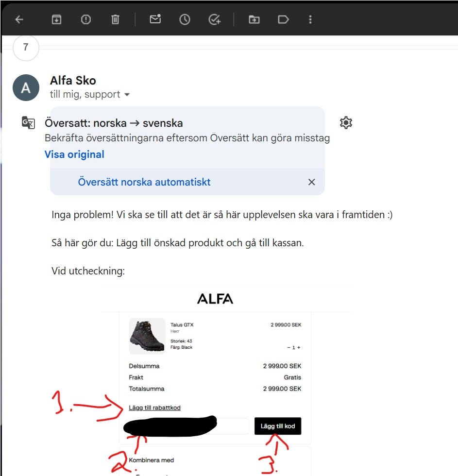Click the message count badge 7
The width and height of the screenshot is (458, 476).
click(x=26, y=48)
